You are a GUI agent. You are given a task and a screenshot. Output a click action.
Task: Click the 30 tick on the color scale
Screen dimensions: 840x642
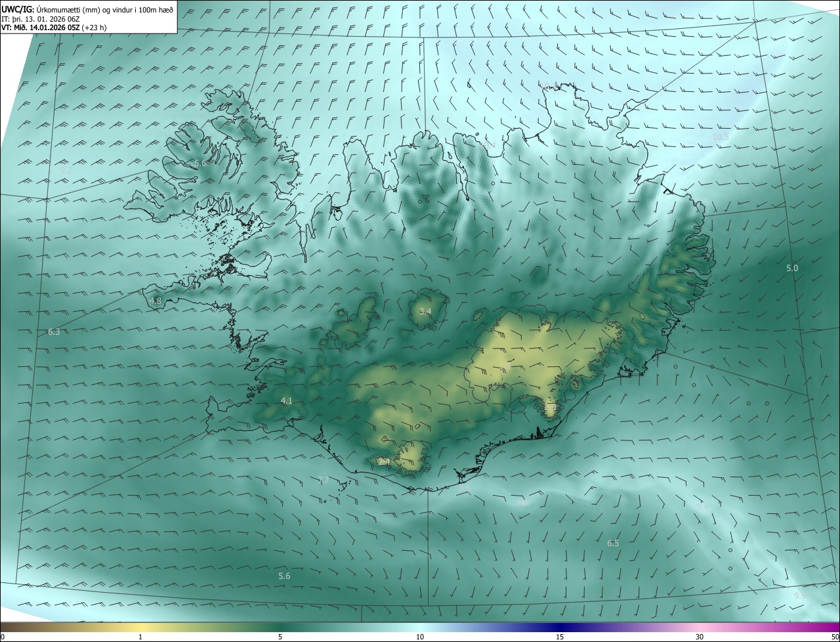700,637
